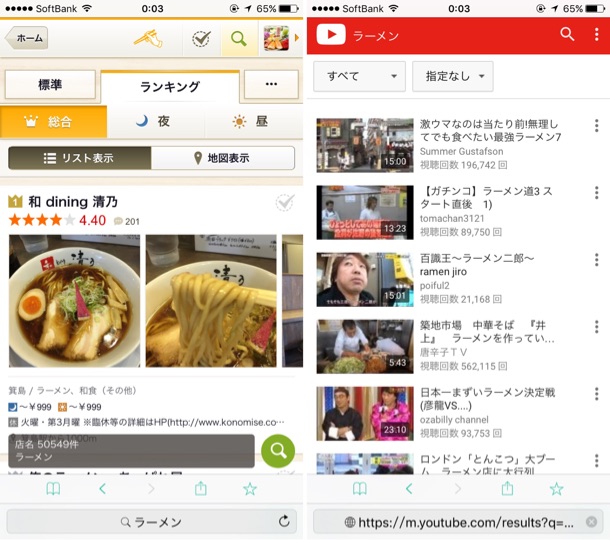Toggle the checkmark on 和 dining 清乃
Image resolution: width=610 pixels, height=540 pixels.
click(x=285, y=203)
